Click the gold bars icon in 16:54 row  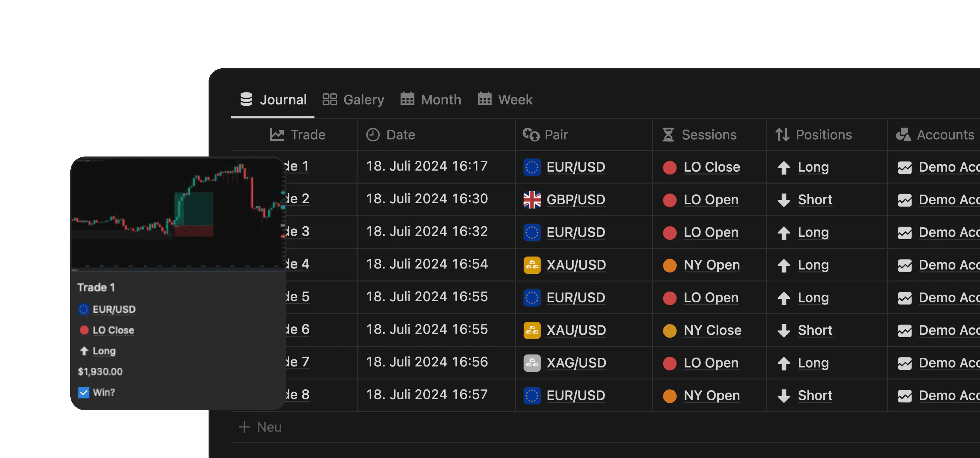[532, 265]
